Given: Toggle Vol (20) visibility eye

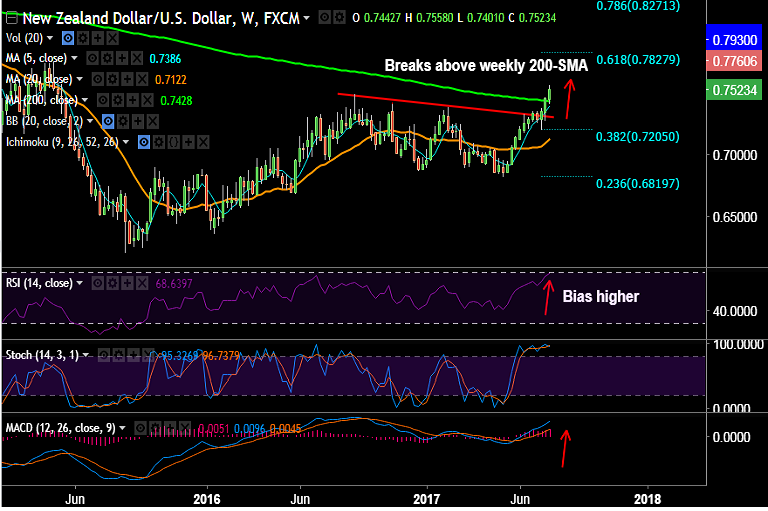Looking at the screenshot, I should (x=68, y=38).
